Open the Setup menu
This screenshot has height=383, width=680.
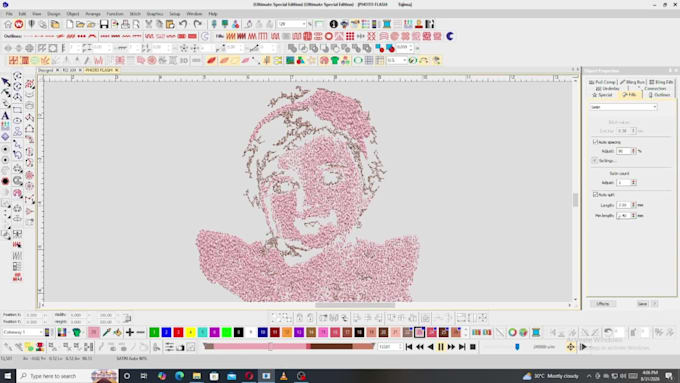coord(175,14)
